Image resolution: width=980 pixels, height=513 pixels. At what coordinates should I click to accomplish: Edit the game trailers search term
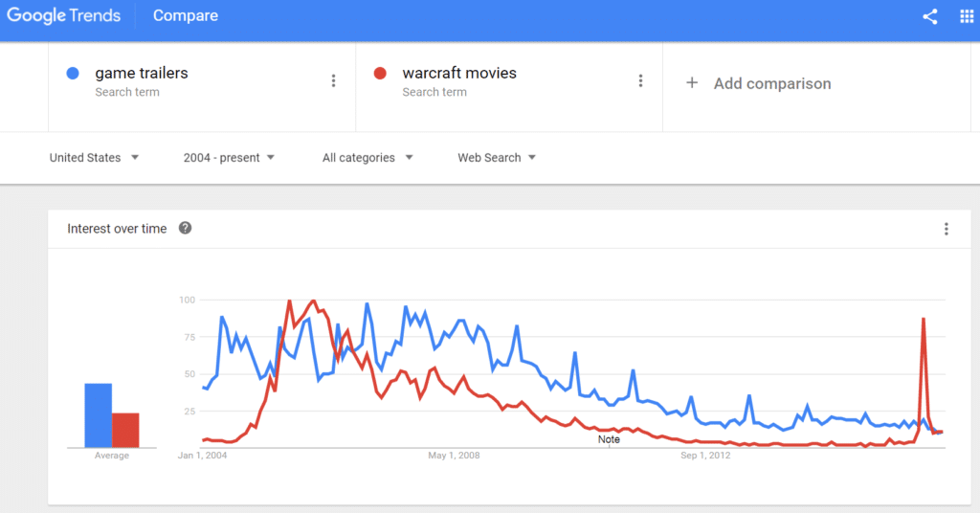coord(142,73)
